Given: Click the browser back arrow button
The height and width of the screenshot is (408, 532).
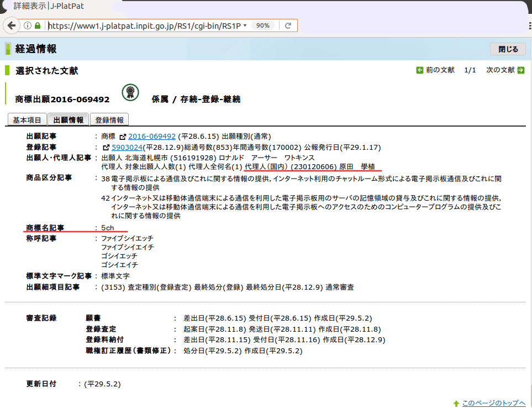Looking at the screenshot, I should click(10, 25).
